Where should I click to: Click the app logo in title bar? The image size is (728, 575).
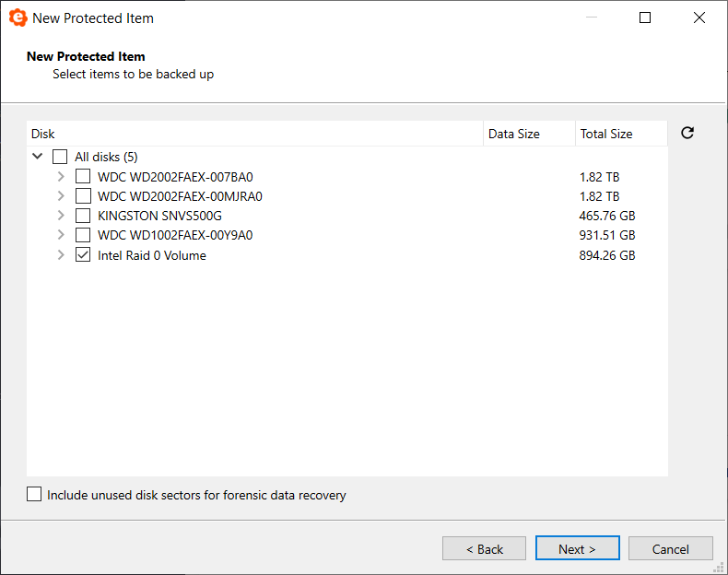click(x=18, y=18)
